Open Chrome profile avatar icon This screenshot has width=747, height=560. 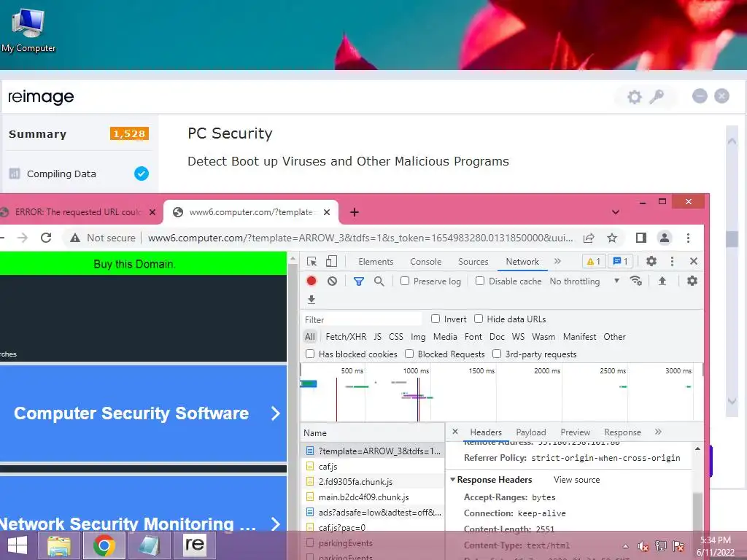click(x=665, y=238)
